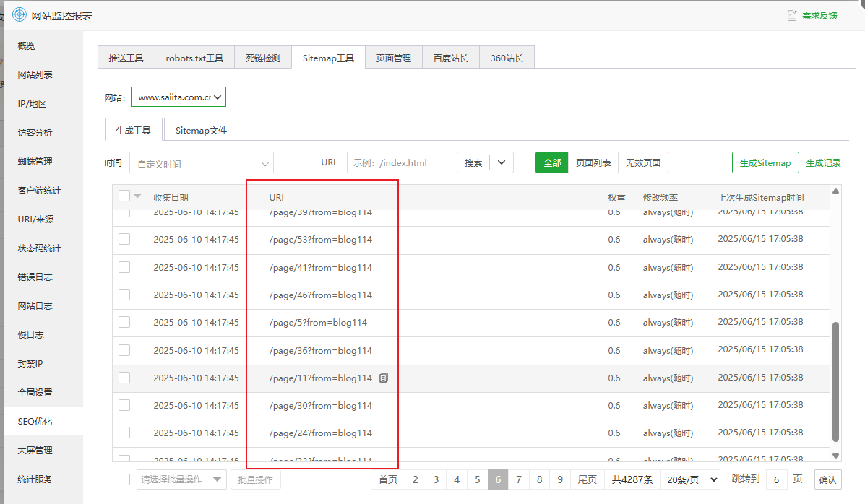
Task: Switch to the robots.txt工具 tab
Action: pyautogui.click(x=194, y=58)
